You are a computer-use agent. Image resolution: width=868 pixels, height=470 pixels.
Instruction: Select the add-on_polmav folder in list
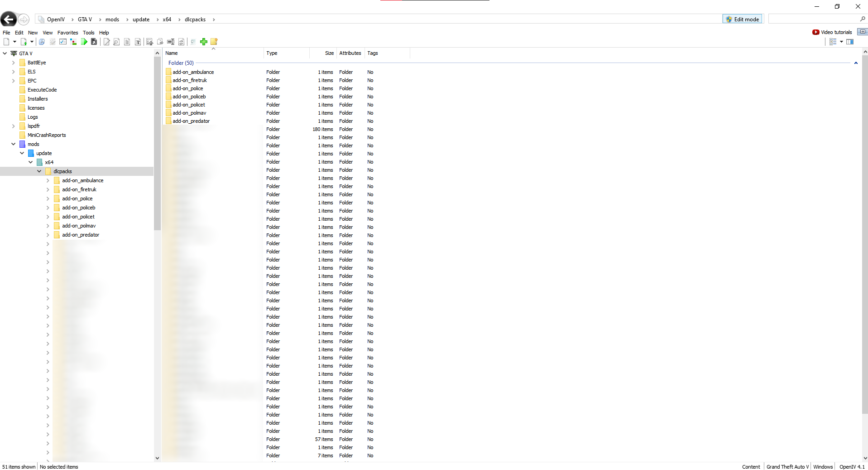pos(189,113)
